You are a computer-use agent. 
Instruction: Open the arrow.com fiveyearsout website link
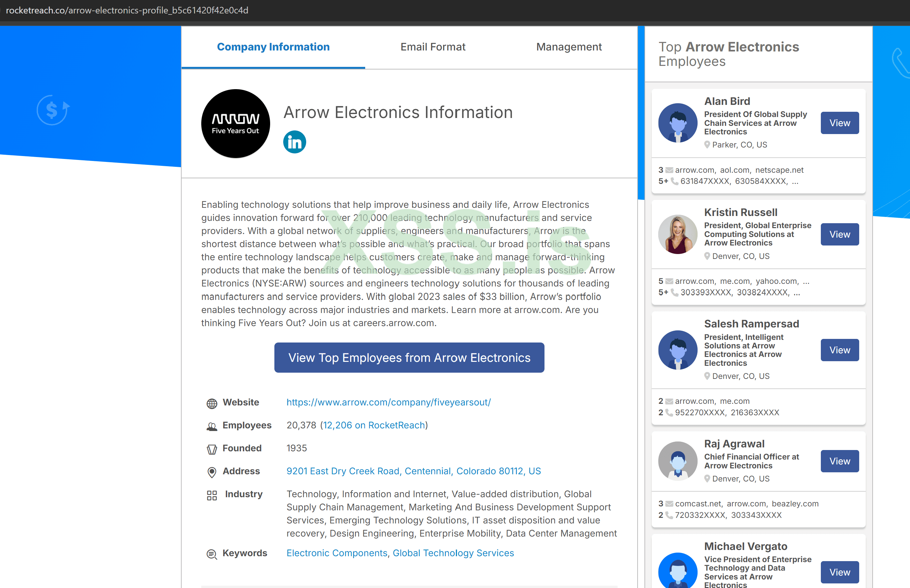(x=388, y=402)
